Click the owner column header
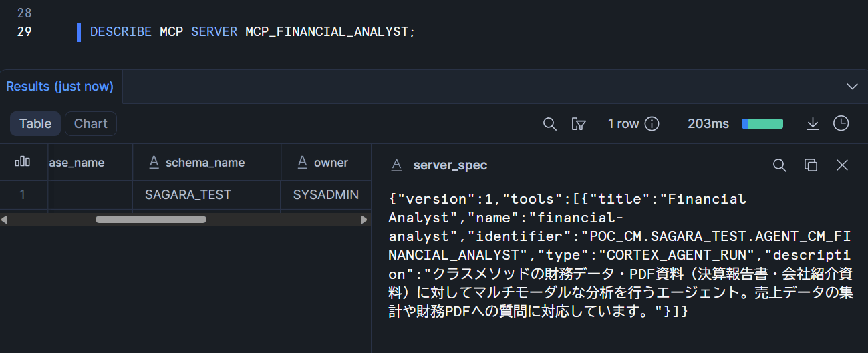Screen dimensions: 868x353 (x=331, y=163)
